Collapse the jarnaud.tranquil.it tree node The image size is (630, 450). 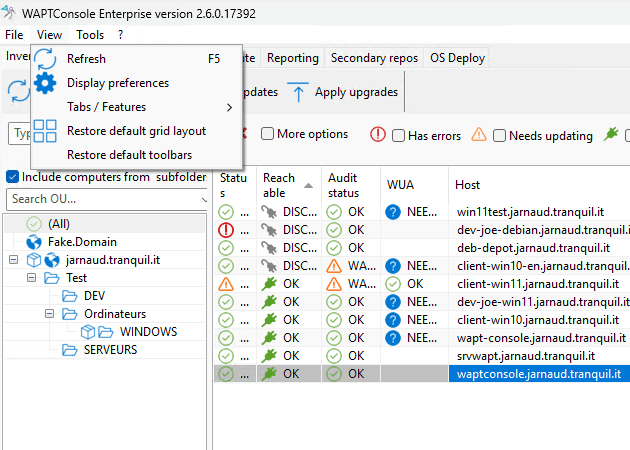click(x=12, y=260)
